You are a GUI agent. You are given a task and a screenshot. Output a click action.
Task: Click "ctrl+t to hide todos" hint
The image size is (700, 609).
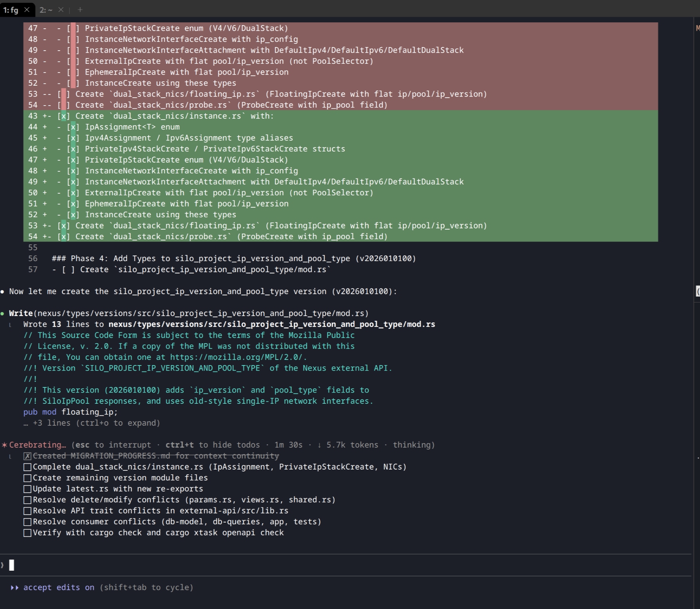213,445
